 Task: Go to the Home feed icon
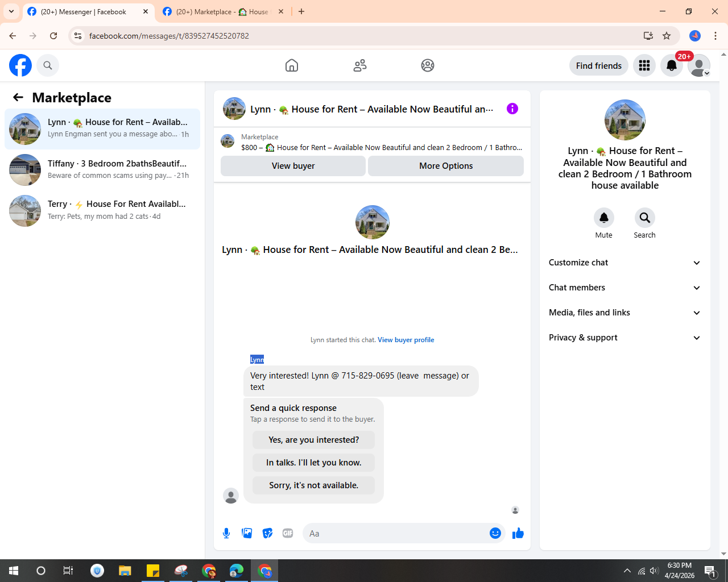click(x=292, y=65)
